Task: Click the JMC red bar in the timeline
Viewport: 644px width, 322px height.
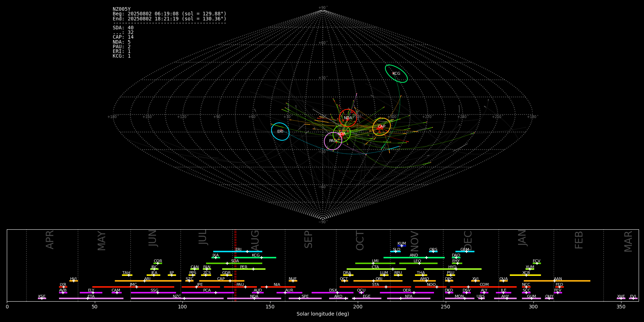Action: tap(133, 287)
